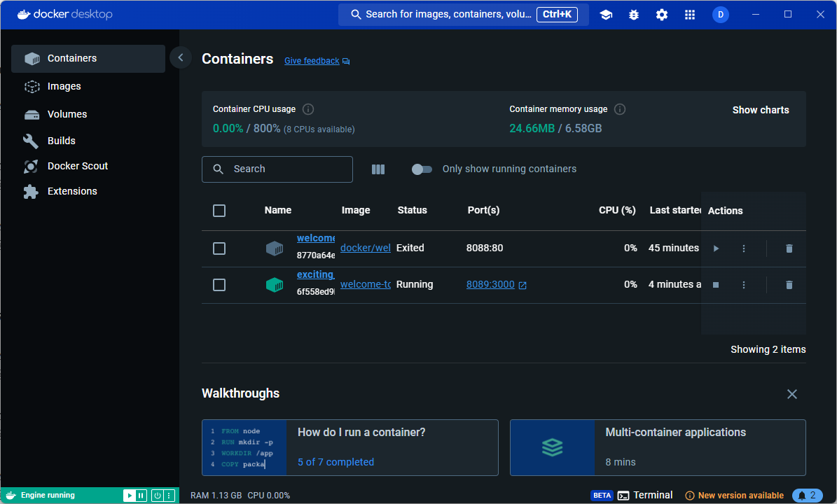Delete the Running exciting container
Viewport: 837px width, 504px height.
click(x=789, y=285)
